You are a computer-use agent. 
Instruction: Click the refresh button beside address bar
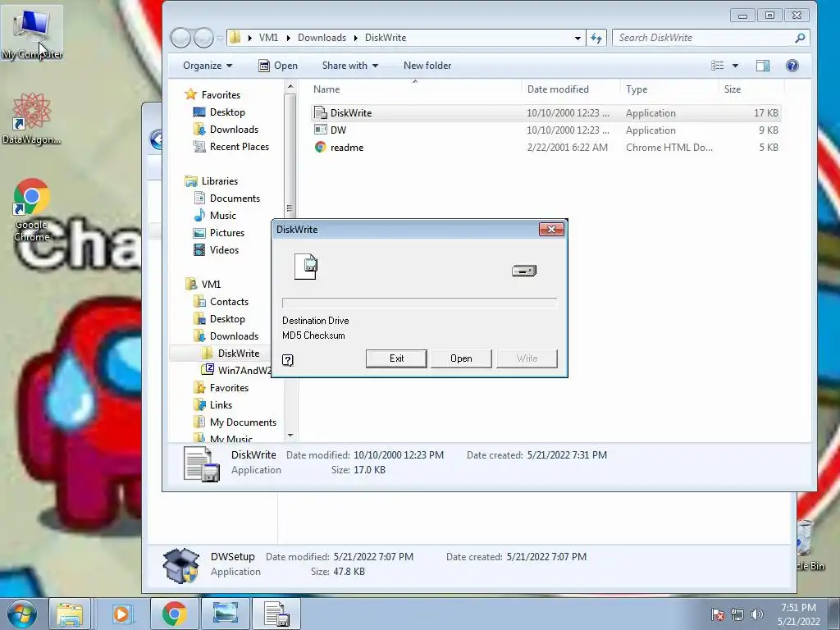click(596, 38)
